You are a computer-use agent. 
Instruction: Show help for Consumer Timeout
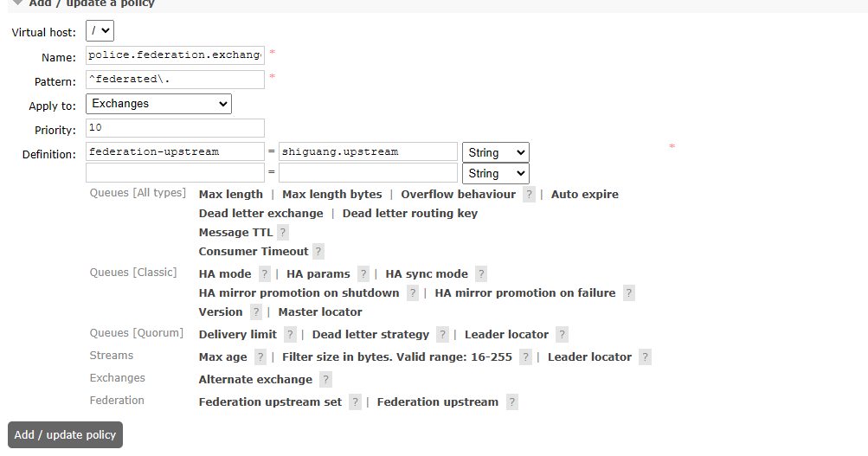(x=318, y=252)
